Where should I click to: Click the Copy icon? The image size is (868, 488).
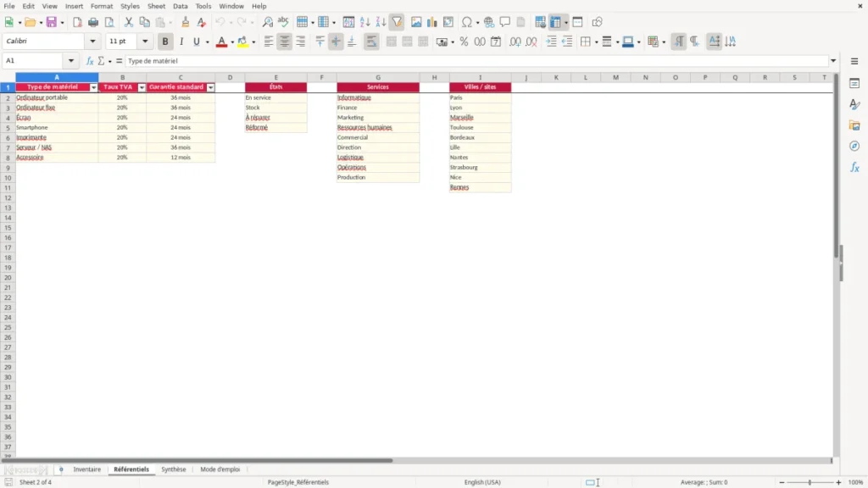point(144,22)
